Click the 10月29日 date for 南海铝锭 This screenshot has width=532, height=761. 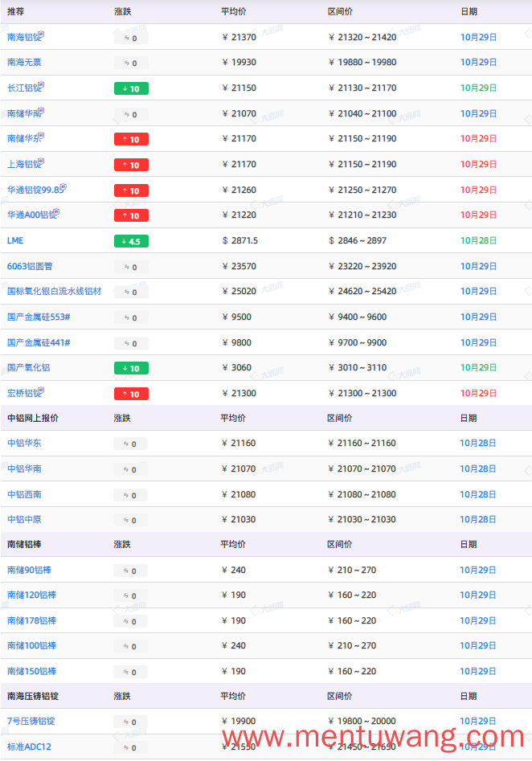[478, 38]
